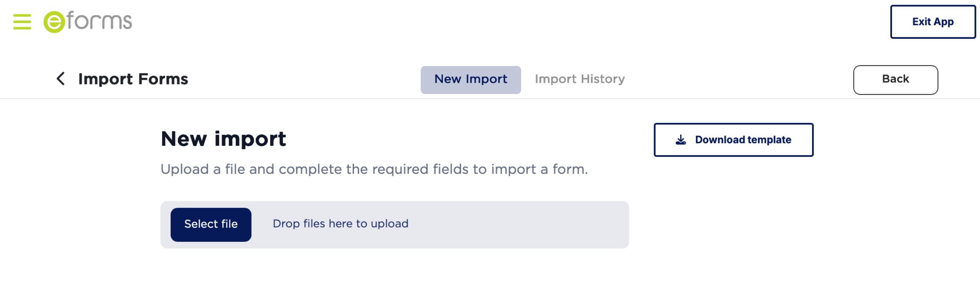This screenshot has width=980, height=301.
Task: Select the green hamburger icon top left
Action: click(x=22, y=22)
